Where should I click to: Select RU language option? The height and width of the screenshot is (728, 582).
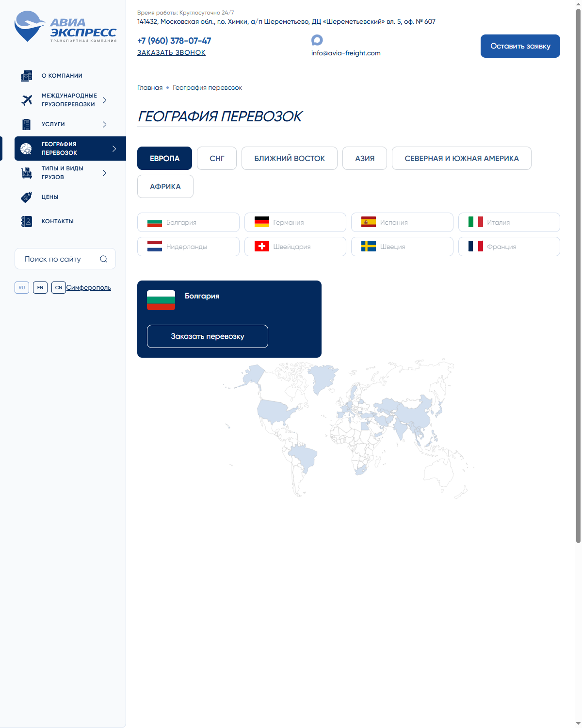point(22,288)
